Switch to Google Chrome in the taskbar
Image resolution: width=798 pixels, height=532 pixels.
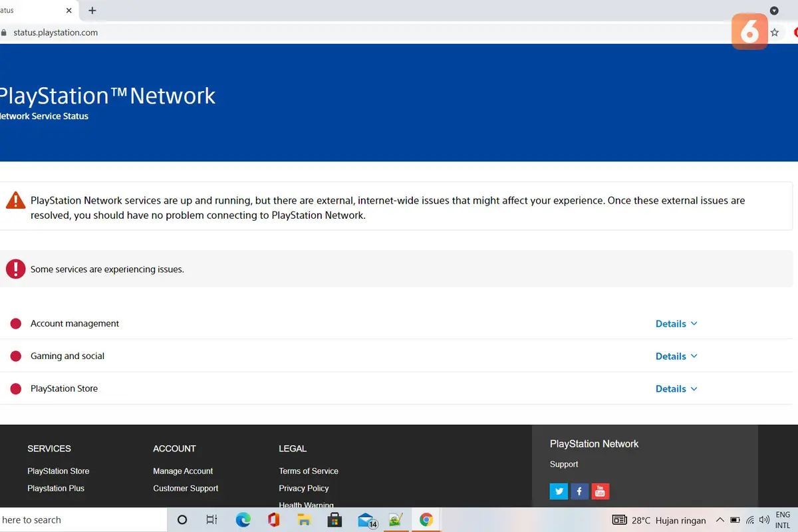(426, 520)
